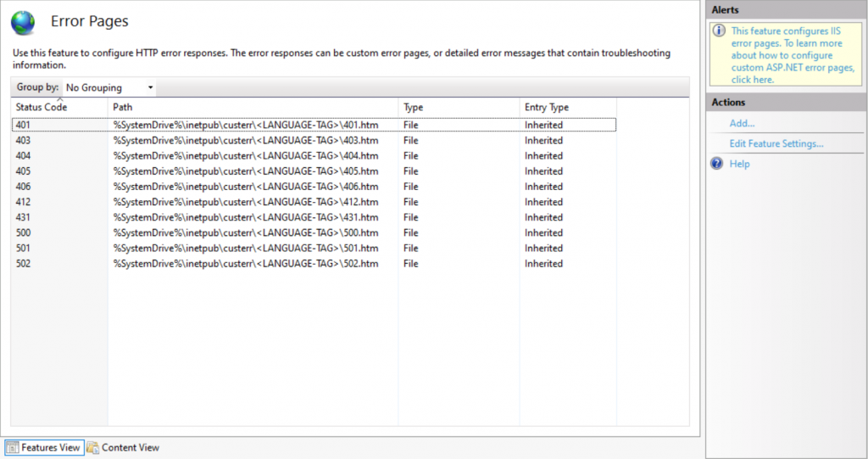Sort by Status Code column header
This screenshot has width=868, height=459.
[x=59, y=107]
